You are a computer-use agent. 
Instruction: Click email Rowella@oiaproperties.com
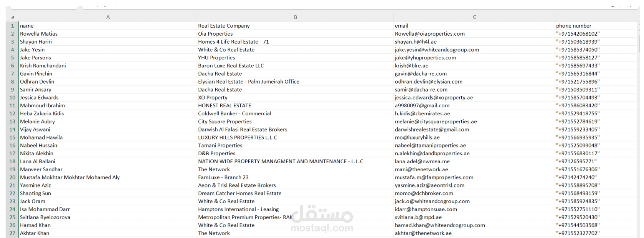click(474, 34)
